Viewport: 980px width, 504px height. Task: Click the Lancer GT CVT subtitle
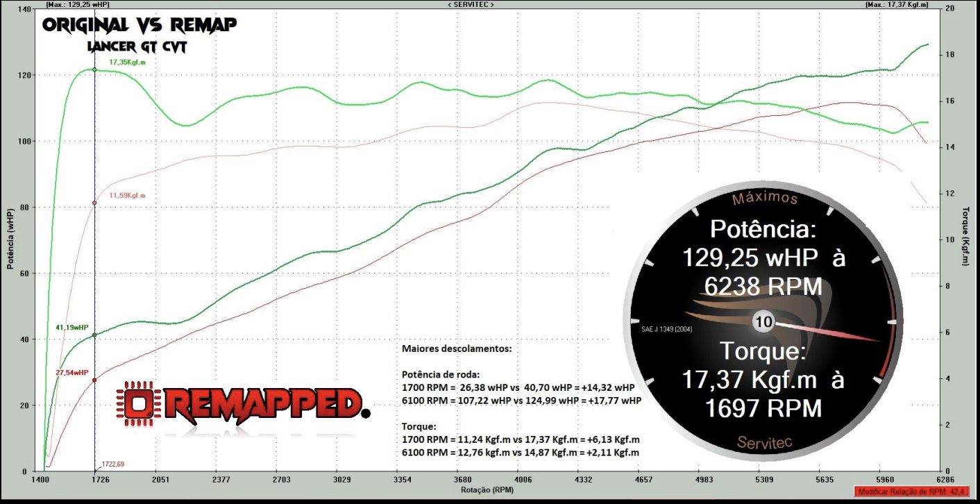click(x=137, y=47)
